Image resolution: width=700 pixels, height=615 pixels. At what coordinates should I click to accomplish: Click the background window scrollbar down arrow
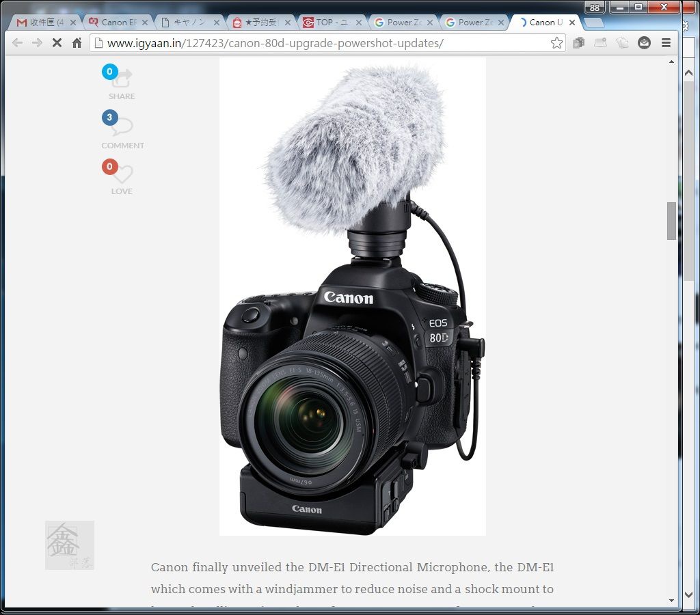tap(688, 594)
